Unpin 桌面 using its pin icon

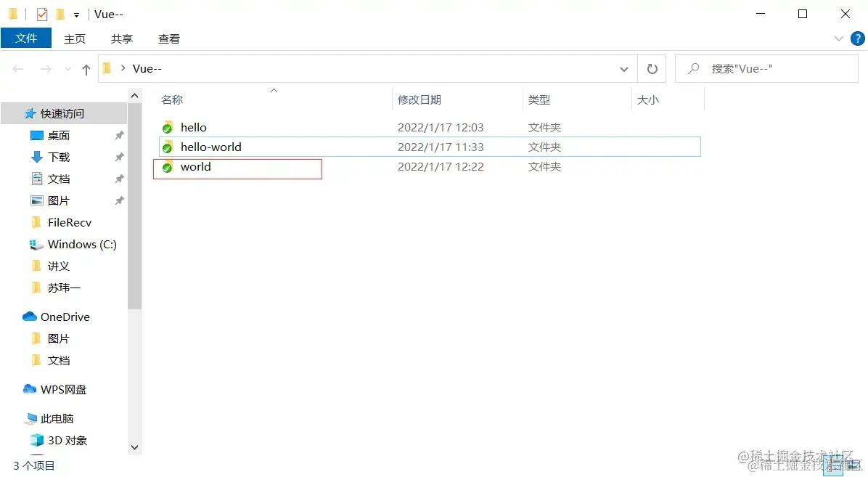click(x=119, y=135)
